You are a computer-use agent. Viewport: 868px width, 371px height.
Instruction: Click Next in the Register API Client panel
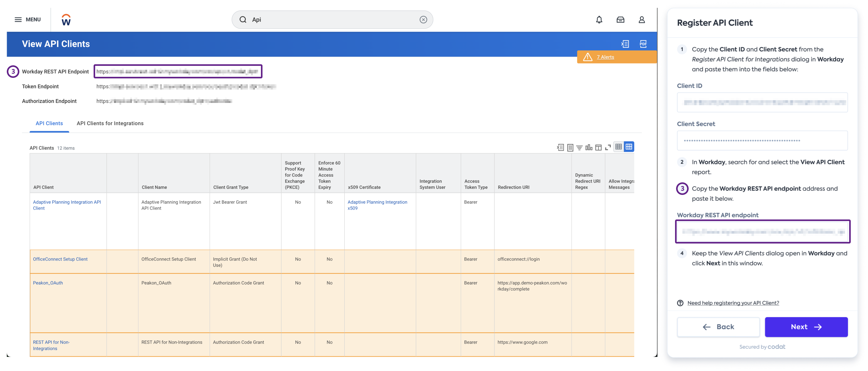pyautogui.click(x=806, y=327)
